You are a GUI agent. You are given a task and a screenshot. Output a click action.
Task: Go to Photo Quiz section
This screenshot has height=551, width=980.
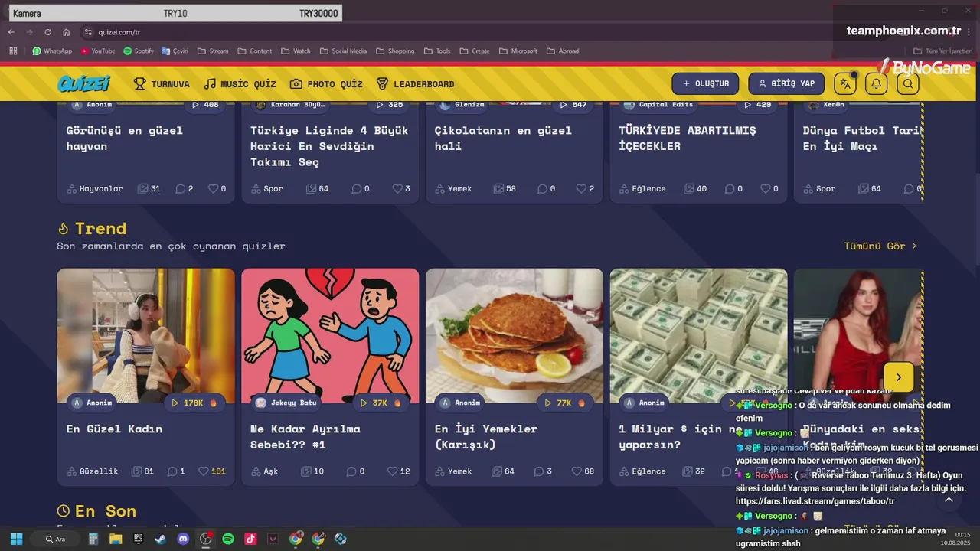click(x=326, y=84)
